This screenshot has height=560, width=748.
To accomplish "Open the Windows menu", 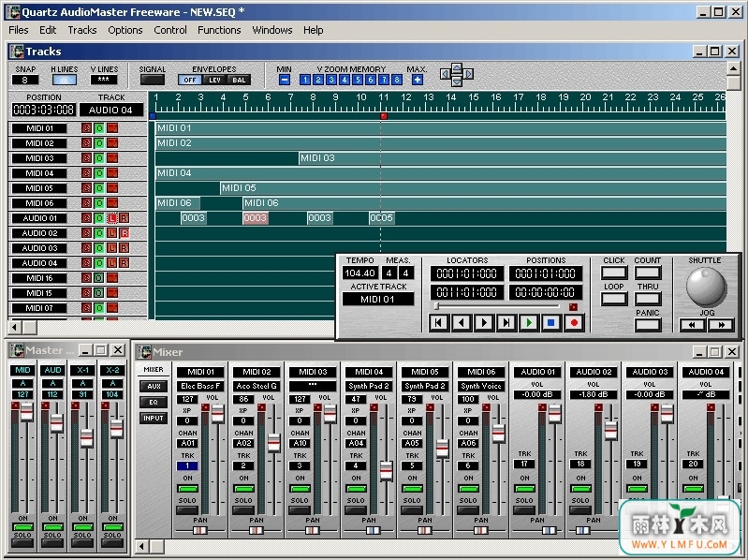I will pos(271,30).
